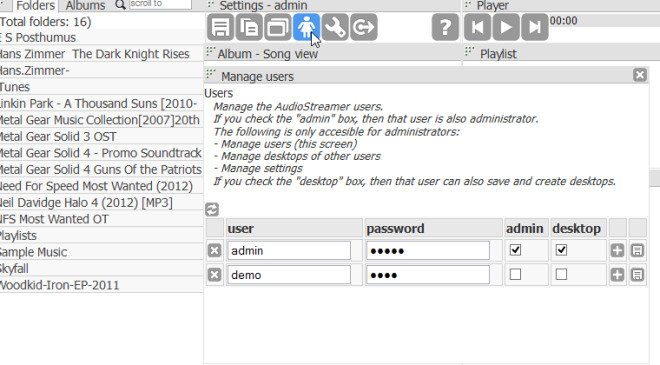Viewport: 660px width, 365px height.
Task: Switch to the Albums tab
Action: click(85, 5)
